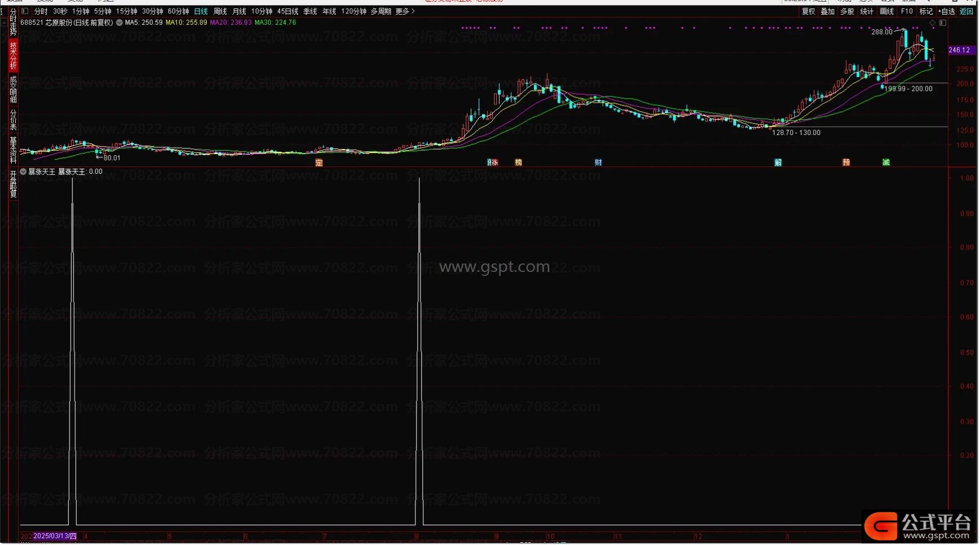Screen dimensions: 980x545
Task: Click the 解 event marker icon
Action: (x=778, y=162)
